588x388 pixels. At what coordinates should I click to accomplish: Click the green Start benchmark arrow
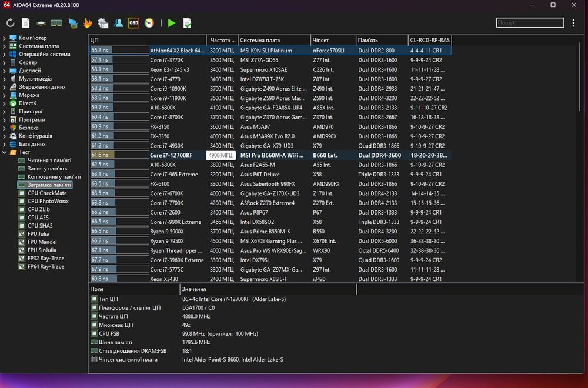tap(171, 24)
